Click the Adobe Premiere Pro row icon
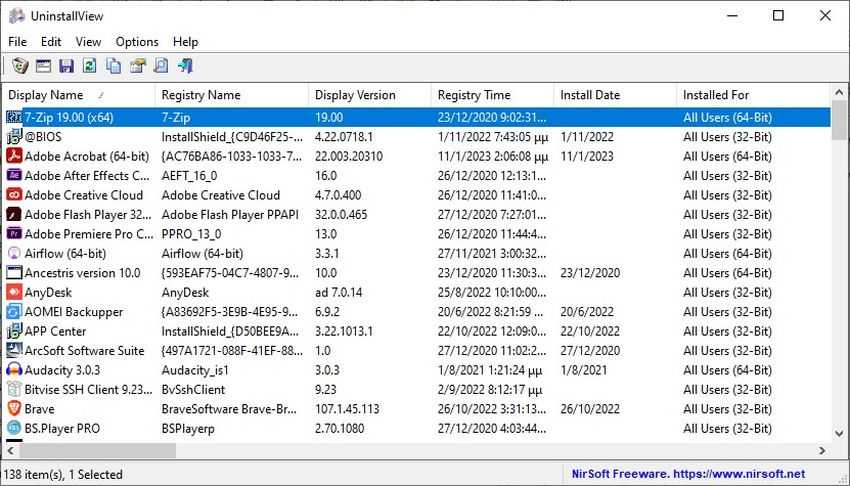Image resolution: width=850 pixels, height=486 pixels. (x=14, y=234)
